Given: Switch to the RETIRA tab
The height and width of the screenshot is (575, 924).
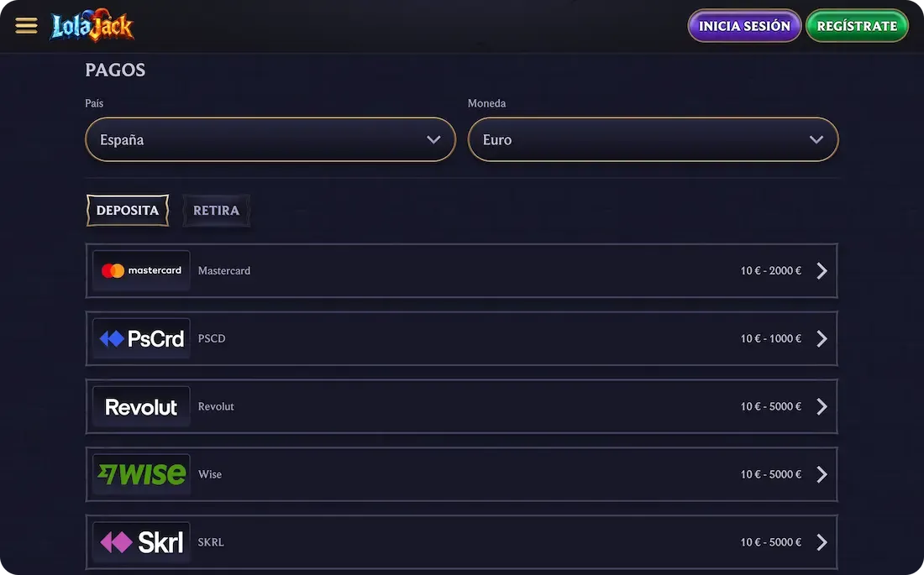Looking at the screenshot, I should [215, 210].
